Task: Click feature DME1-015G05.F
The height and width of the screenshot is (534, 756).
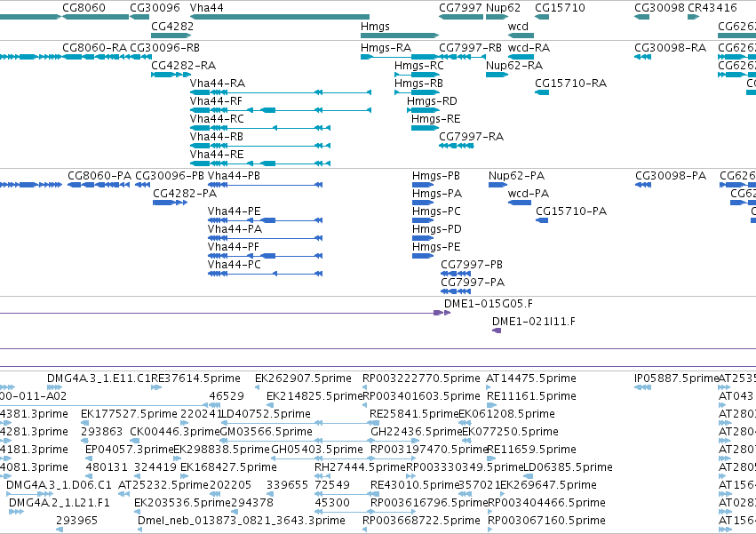Action: [x=489, y=304]
